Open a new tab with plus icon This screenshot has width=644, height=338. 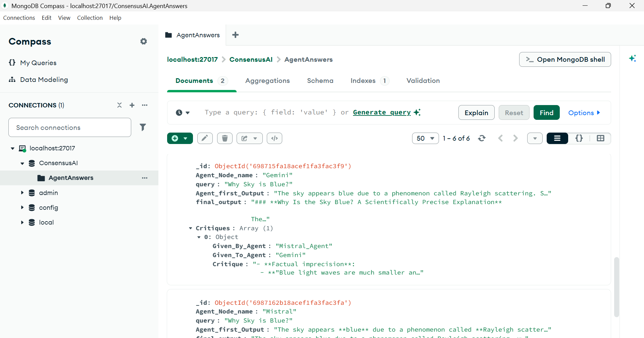tap(235, 35)
